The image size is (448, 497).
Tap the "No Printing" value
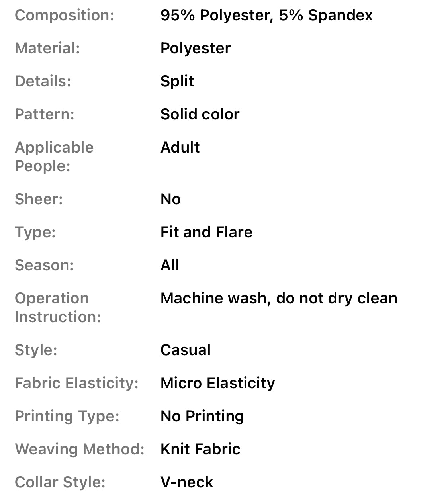tap(202, 416)
